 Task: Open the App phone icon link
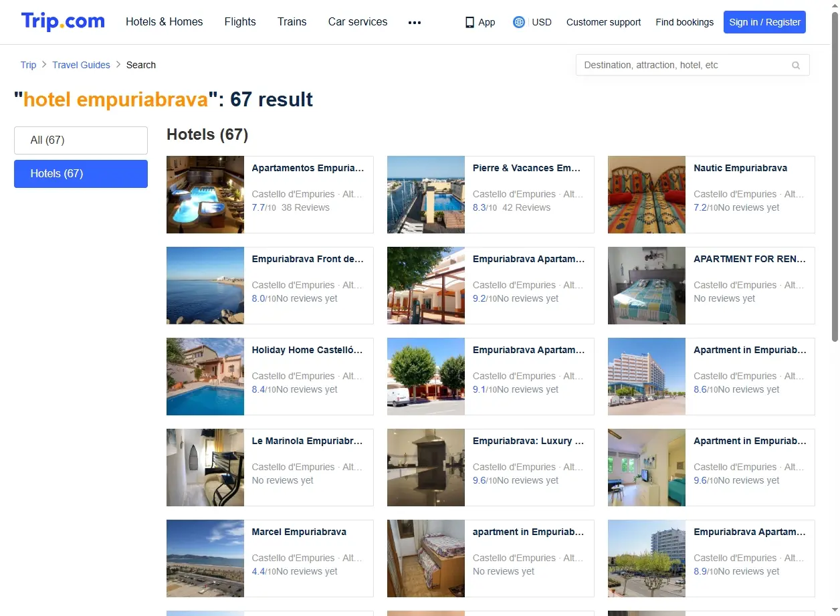[480, 22]
